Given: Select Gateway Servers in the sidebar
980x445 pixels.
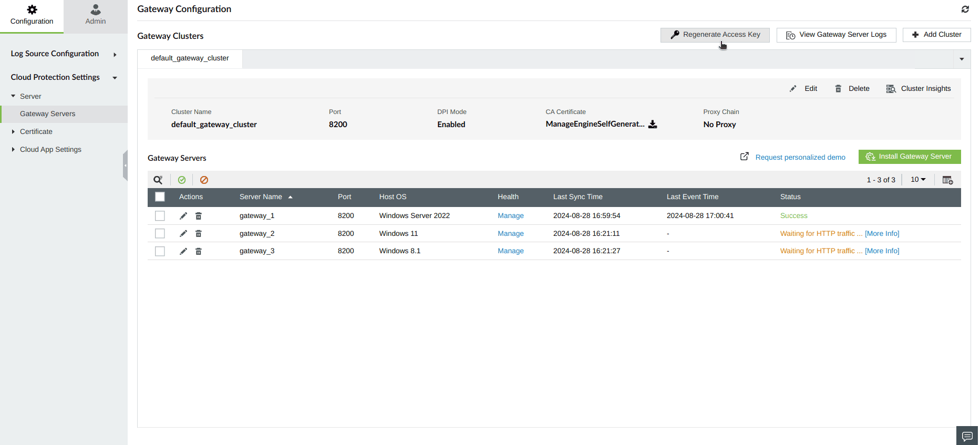Looking at the screenshot, I should pyautogui.click(x=64, y=114).
